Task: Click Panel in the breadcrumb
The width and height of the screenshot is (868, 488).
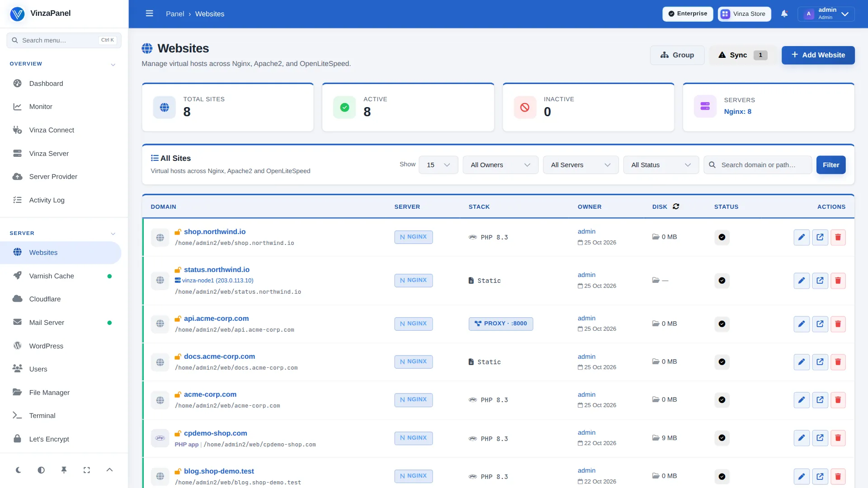Action: point(175,14)
